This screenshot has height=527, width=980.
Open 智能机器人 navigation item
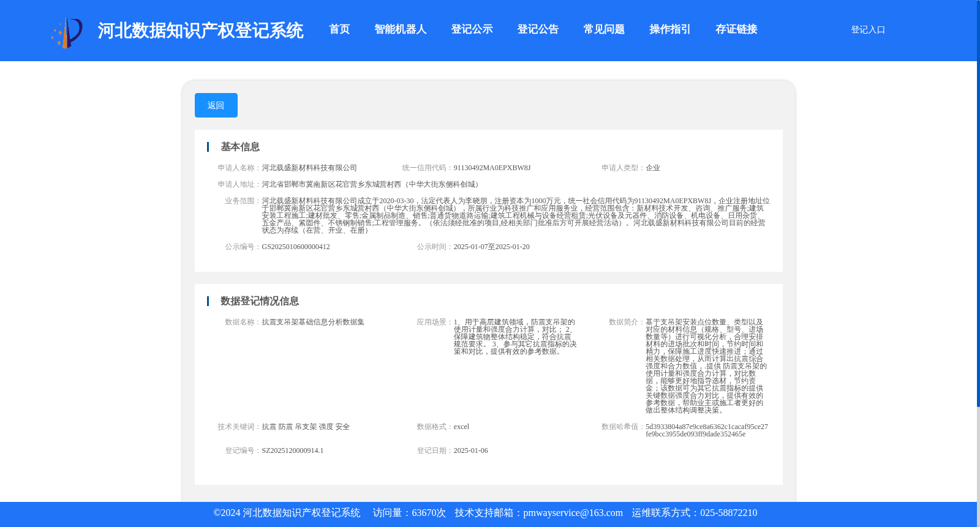400,29
